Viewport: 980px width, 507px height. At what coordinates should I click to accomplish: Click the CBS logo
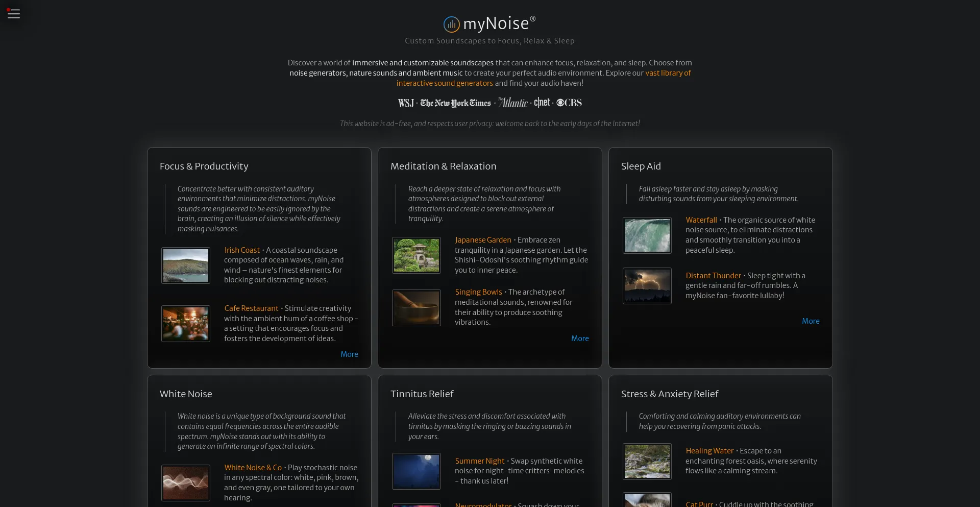coord(569,103)
